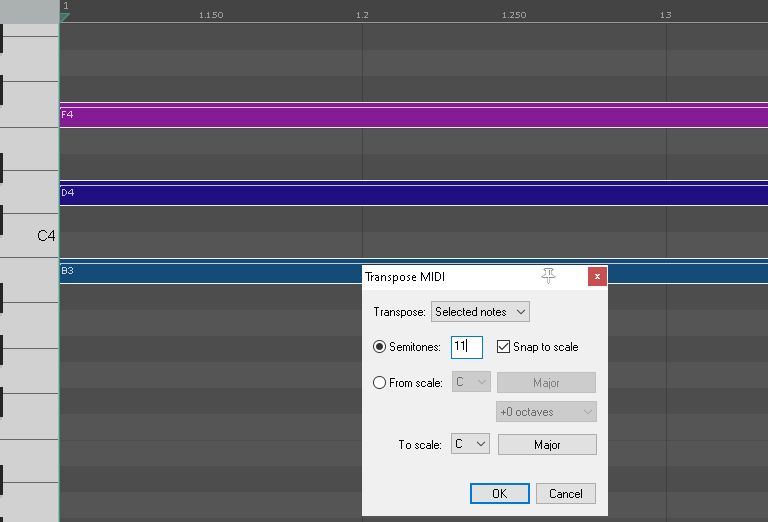Click the From scale Major button
The image size is (768, 522).
coord(546,382)
